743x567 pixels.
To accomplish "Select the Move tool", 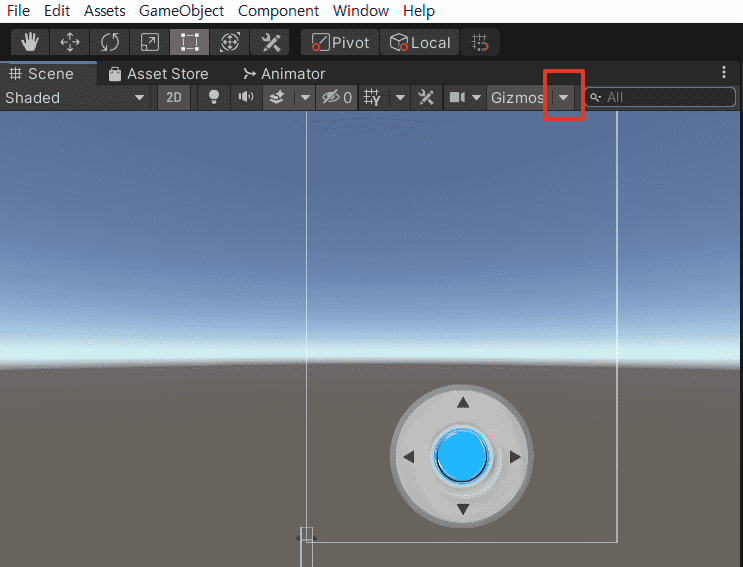I will tap(70, 43).
